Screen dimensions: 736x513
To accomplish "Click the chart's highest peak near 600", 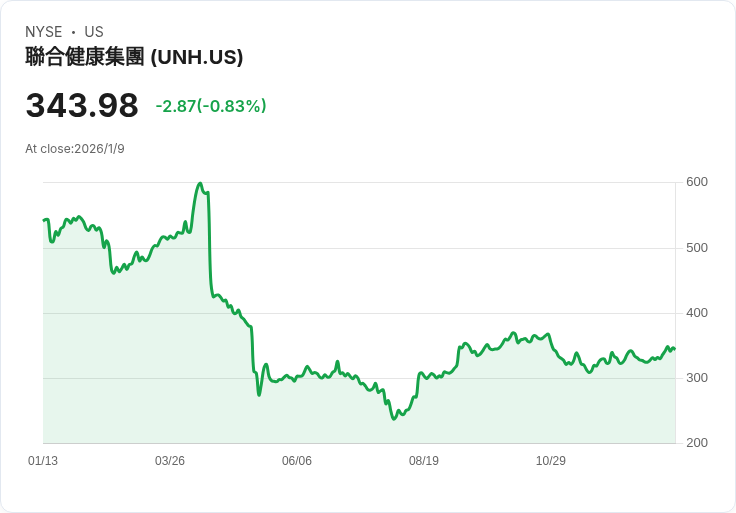I will (x=200, y=184).
